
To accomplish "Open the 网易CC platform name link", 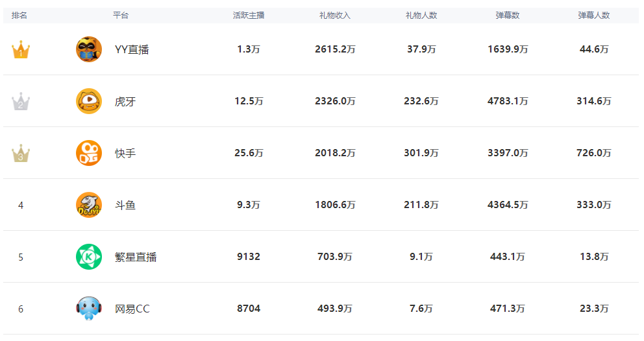I will point(132,309).
